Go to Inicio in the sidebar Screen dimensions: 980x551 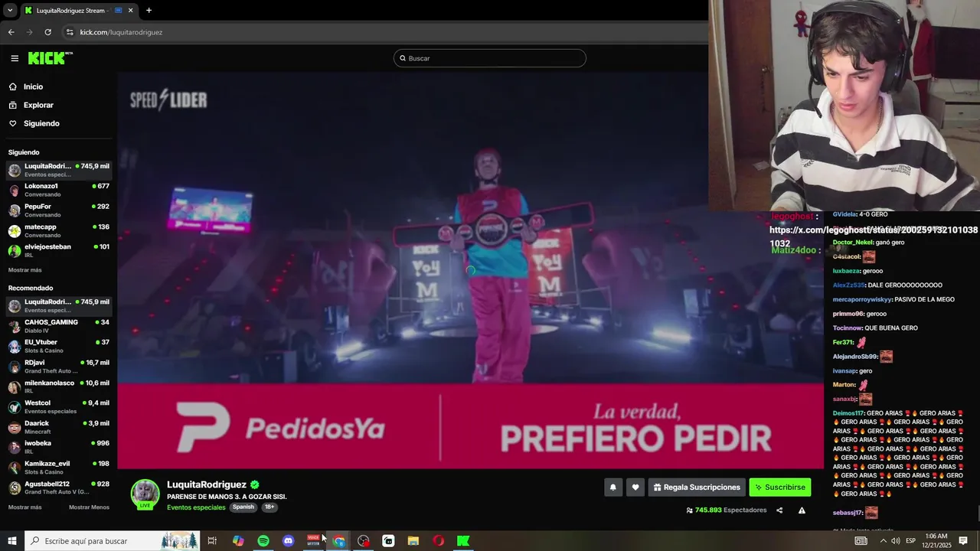[x=33, y=86]
